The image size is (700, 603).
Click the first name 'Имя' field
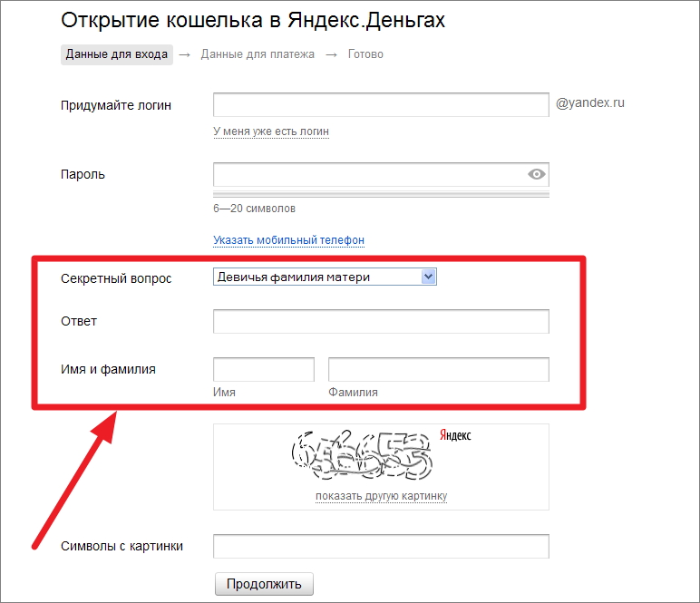264,369
